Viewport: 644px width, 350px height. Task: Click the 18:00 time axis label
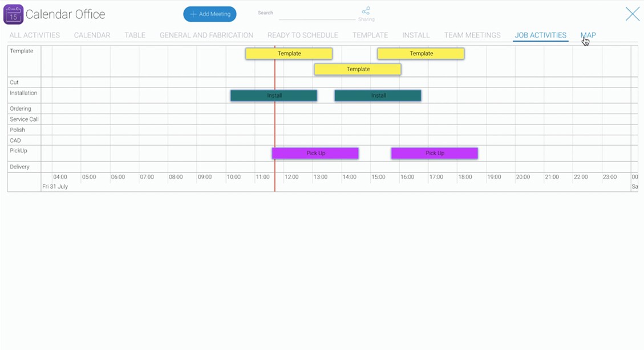[x=465, y=177]
